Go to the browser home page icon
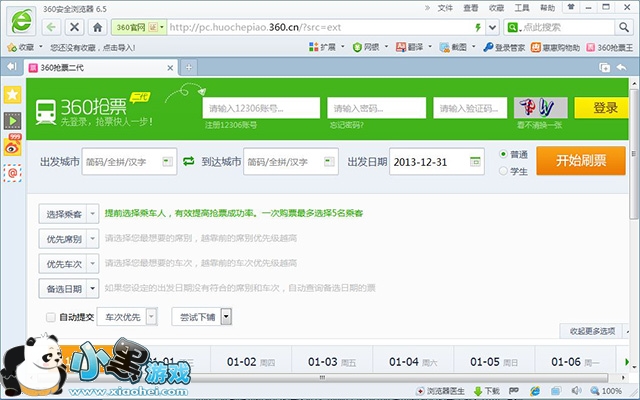This screenshot has width=640, height=400. click(x=97, y=27)
